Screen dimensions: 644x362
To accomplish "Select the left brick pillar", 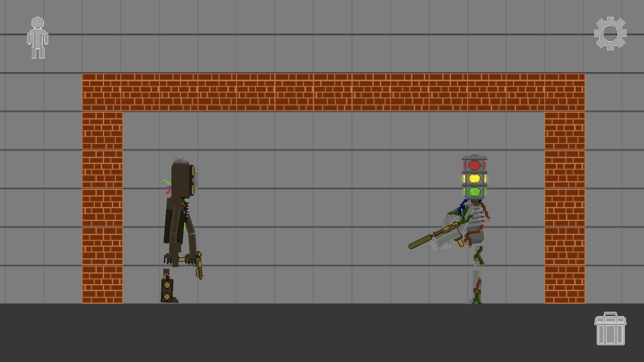I will (x=102, y=207).
